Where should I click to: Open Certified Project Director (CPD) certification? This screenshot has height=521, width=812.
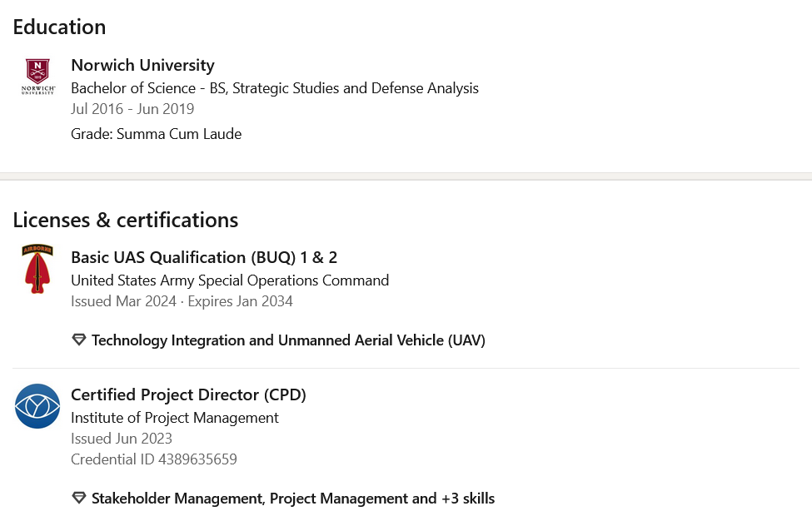188,394
